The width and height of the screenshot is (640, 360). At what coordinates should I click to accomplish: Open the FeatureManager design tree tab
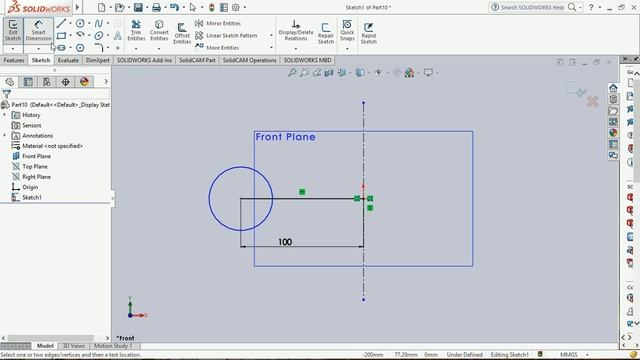coord(10,82)
